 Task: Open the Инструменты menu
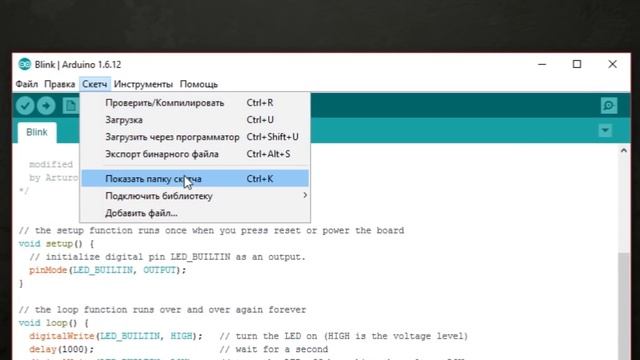(x=143, y=84)
